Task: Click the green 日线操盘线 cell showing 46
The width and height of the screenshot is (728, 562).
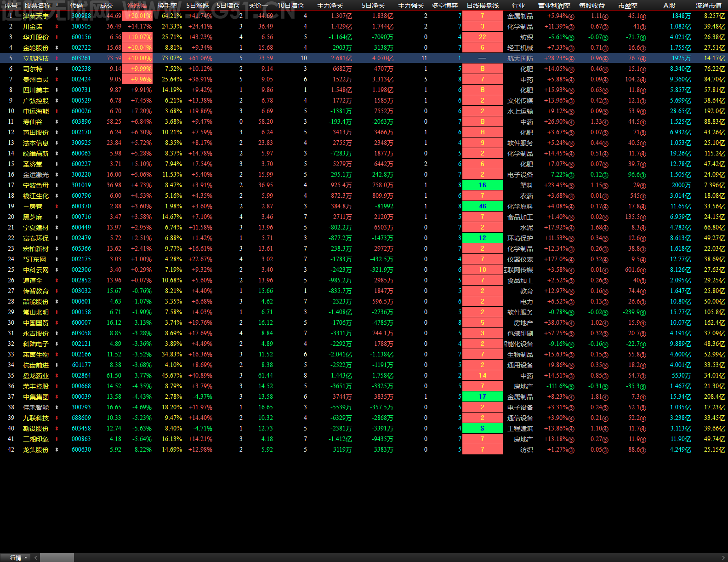Action: pos(483,206)
